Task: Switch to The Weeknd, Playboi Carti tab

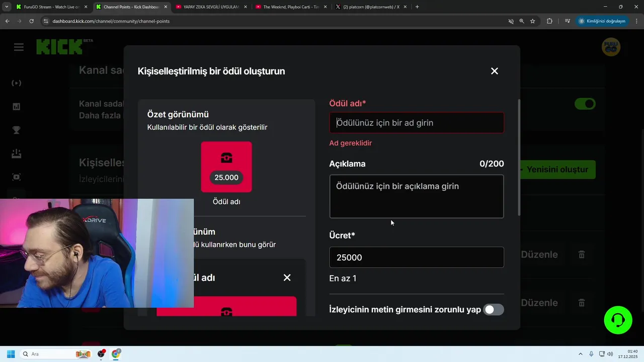Action: tap(291, 7)
